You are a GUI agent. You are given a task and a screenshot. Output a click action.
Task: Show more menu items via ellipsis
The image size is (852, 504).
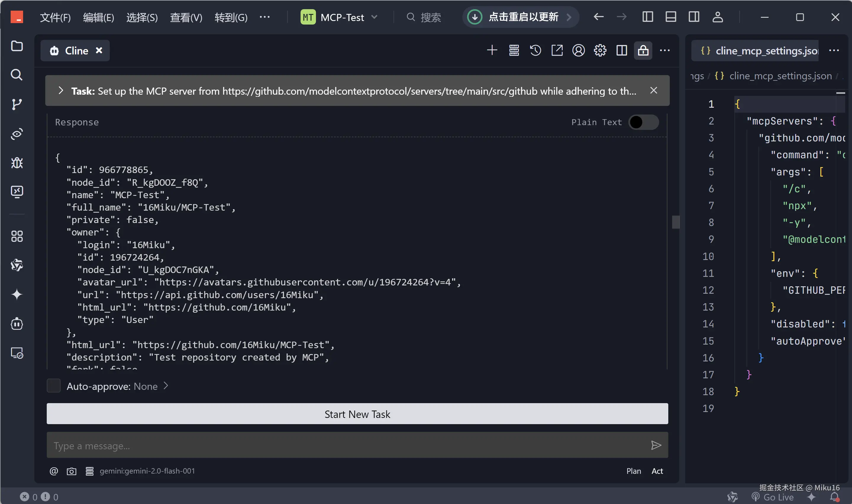point(264,17)
